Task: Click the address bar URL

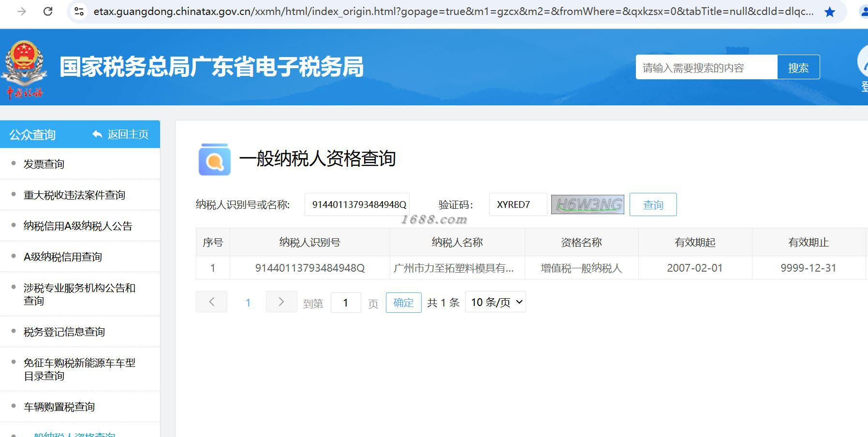Action: coord(453,11)
